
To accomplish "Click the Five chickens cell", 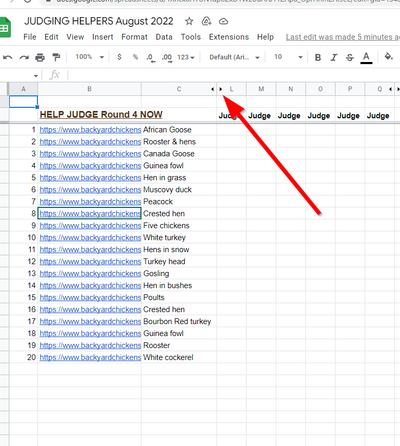I will pos(179,226).
